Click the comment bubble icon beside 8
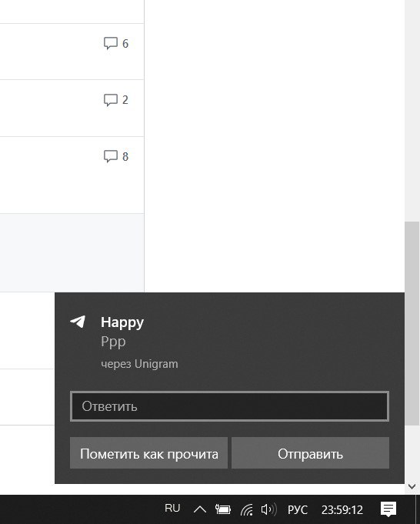420x524 pixels. tap(111, 156)
